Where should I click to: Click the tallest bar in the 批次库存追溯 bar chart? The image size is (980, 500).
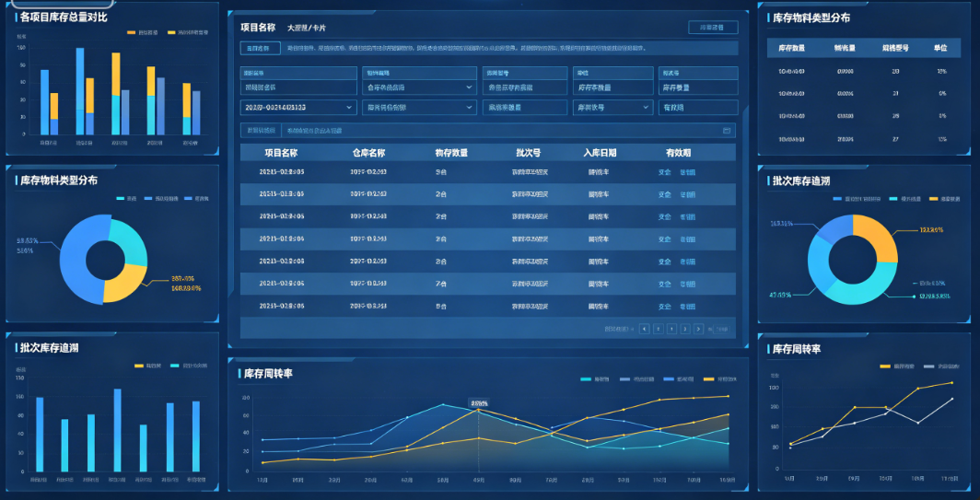coord(118,430)
